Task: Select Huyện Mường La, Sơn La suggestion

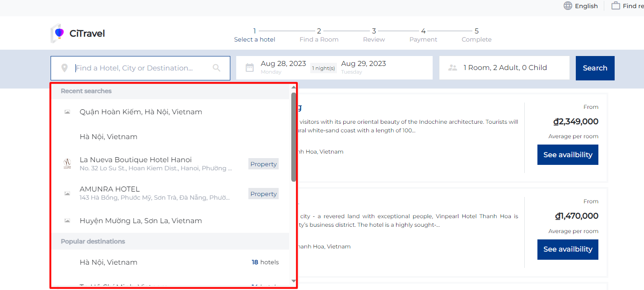Action: (x=140, y=221)
